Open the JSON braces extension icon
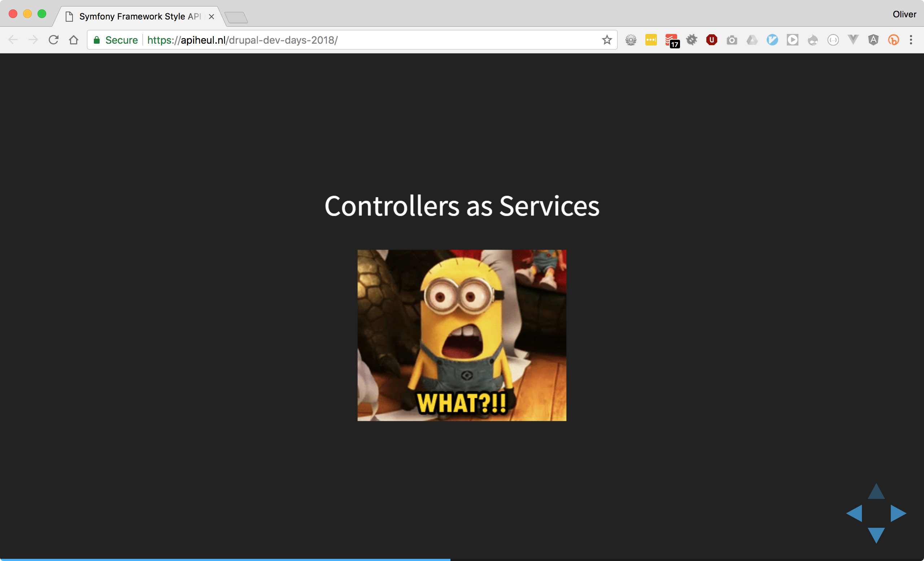The image size is (924, 561). tap(833, 40)
